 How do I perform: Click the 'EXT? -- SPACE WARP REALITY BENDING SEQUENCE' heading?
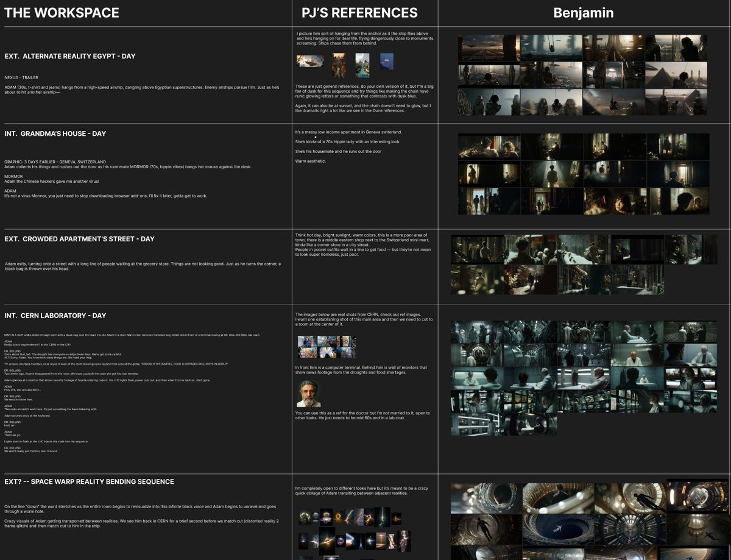tap(89, 481)
